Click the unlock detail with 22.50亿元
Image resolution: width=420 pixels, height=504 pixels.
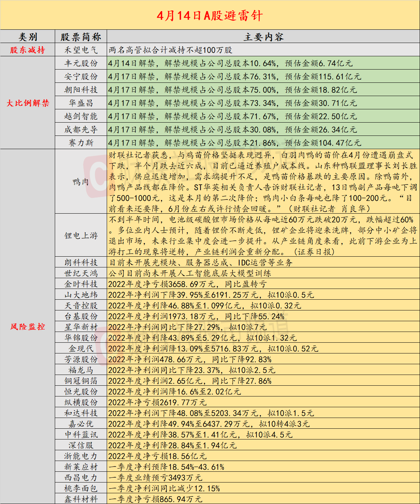[233, 117]
